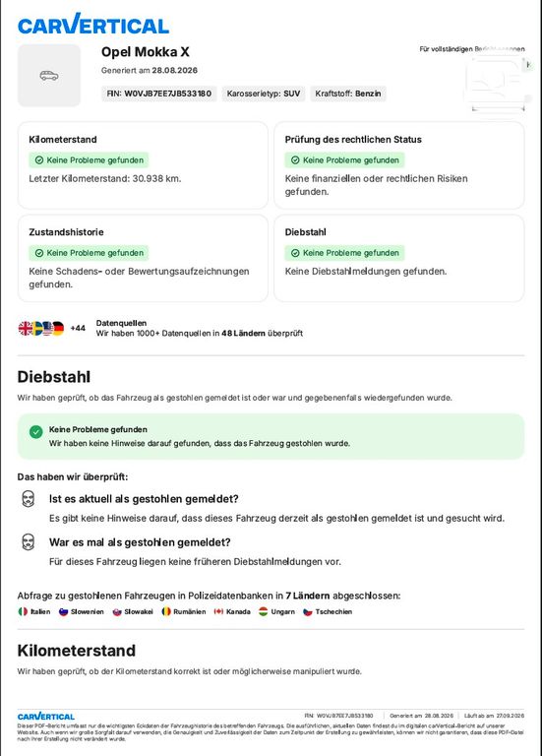
Task: Click the car placeholder thumbnail
Action: (49, 75)
